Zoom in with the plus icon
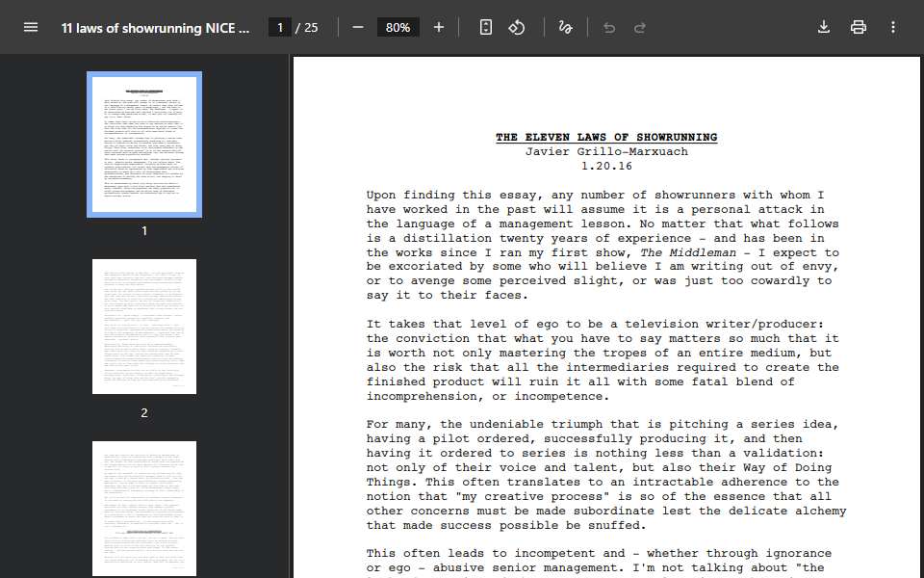 tap(439, 27)
